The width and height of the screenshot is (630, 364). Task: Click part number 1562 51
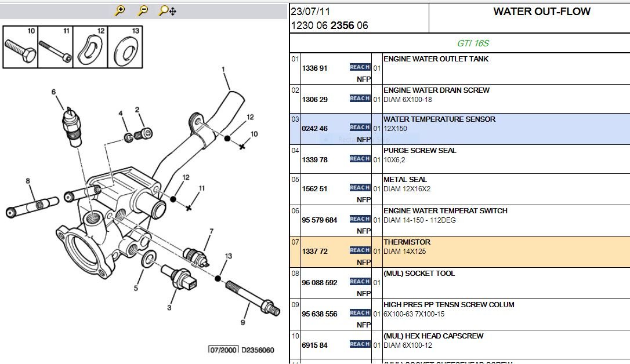pyautogui.click(x=314, y=188)
